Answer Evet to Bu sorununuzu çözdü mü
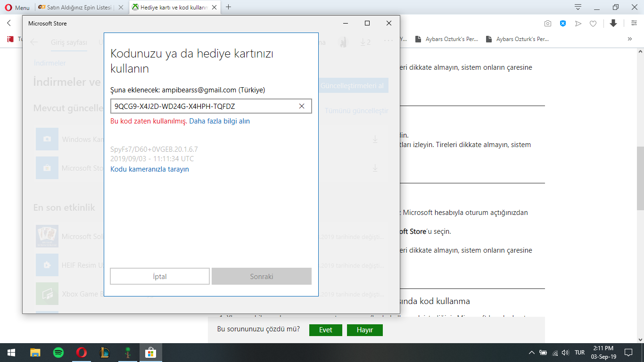644x362 pixels. point(326,330)
